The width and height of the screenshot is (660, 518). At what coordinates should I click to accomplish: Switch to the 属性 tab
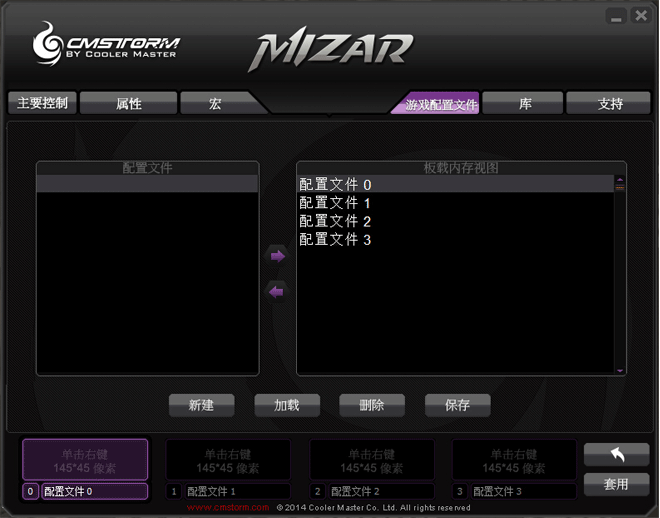(x=128, y=103)
